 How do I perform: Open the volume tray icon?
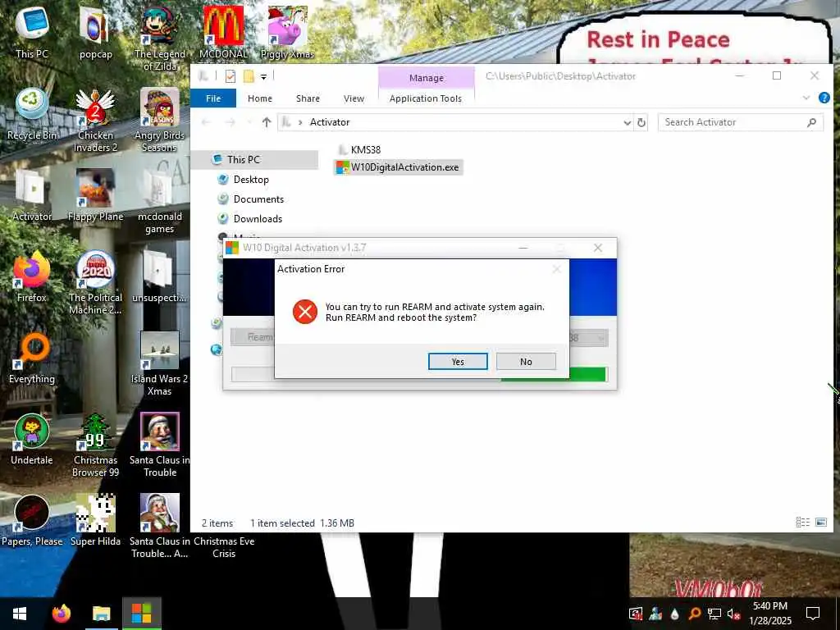tap(733, 614)
